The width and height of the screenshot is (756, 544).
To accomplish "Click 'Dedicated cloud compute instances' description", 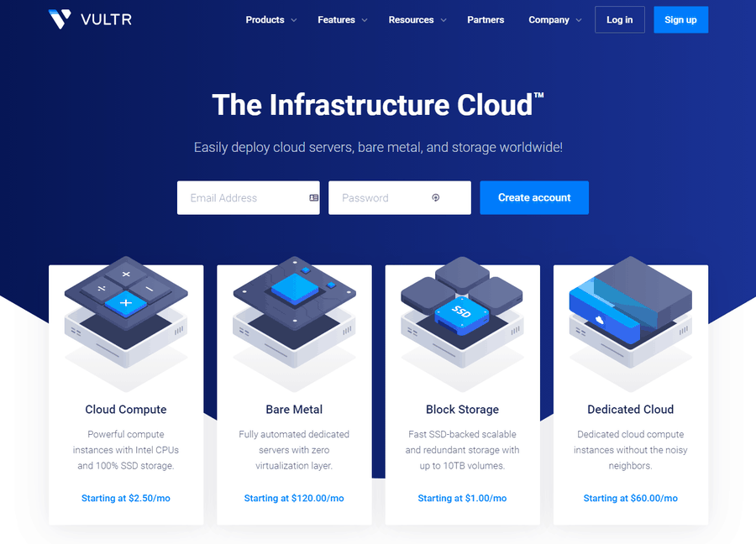I will pos(631,450).
